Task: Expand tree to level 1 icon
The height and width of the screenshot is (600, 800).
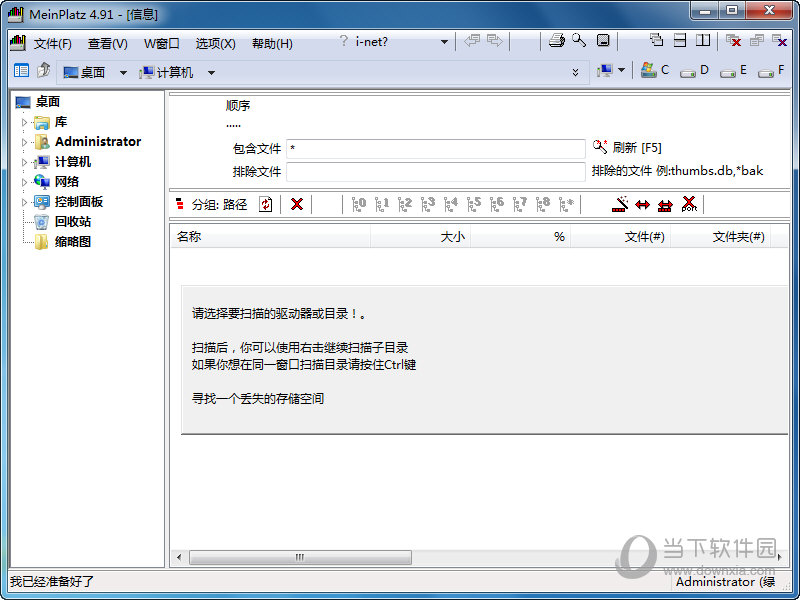Action: 382,205
